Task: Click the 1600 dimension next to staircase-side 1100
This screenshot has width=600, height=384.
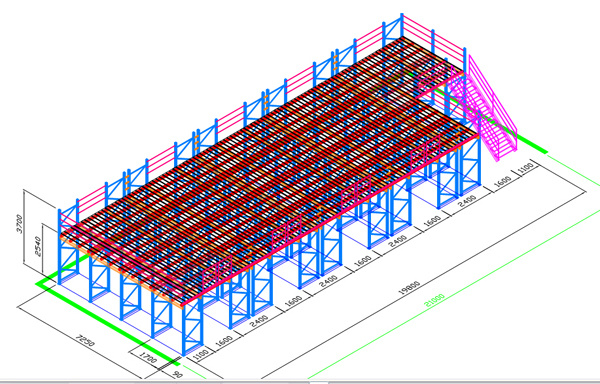Action: [x=502, y=181]
